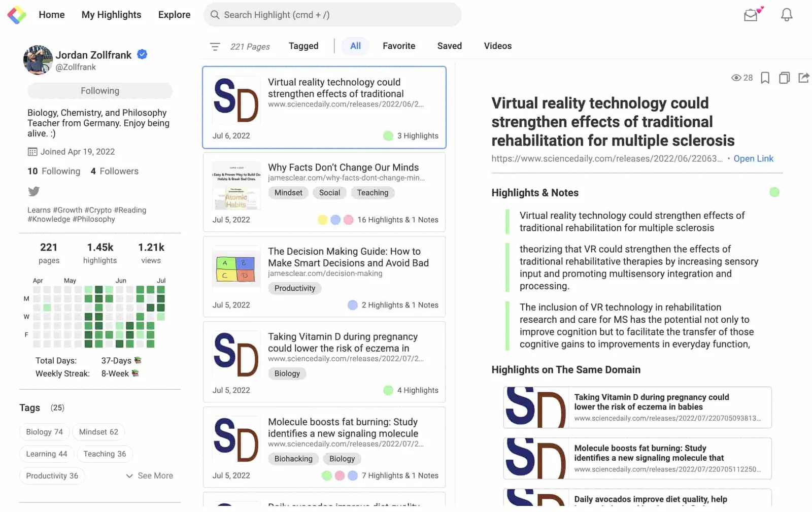Click the Mindset tag on Why Facts card
812x512 pixels.
pos(288,193)
